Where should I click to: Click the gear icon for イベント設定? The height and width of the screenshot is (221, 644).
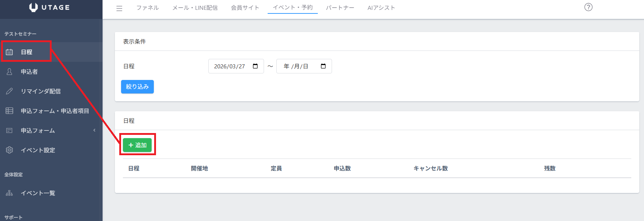click(x=9, y=150)
